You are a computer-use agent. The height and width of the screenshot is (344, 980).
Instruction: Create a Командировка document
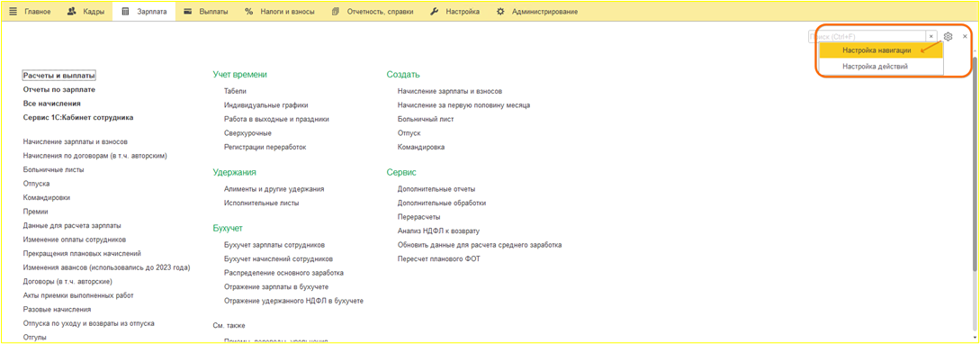[x=421, y=147]
